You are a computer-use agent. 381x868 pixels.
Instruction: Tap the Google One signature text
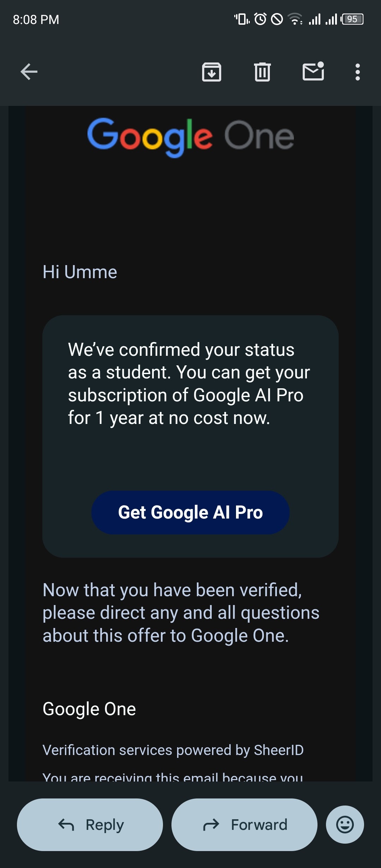coord(89,709)
